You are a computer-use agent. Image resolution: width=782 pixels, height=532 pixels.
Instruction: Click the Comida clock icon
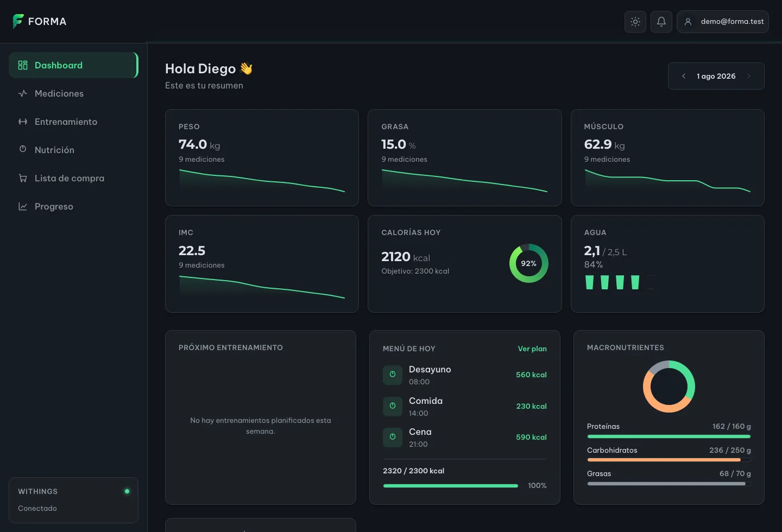(x=393, y=406)
